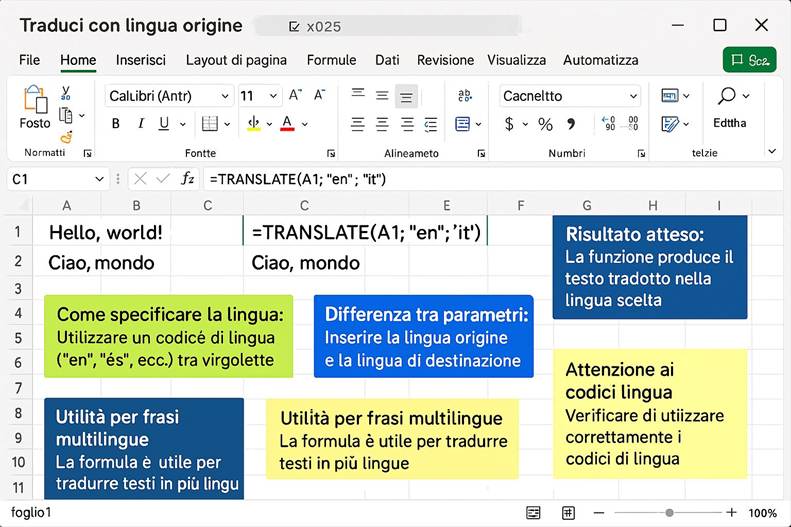791x527 pixels.
Task: Click the formula bar showing =TRANSLATE(A1; "en"; "it")
Action: pyautogui.click(x=493, y=179)
